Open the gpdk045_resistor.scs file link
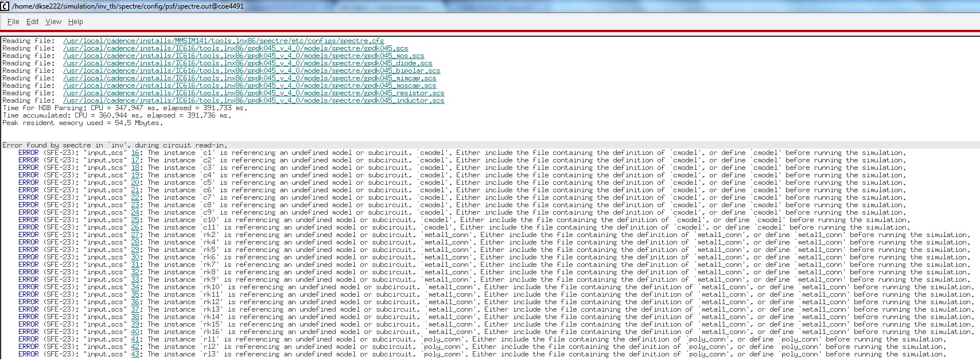 click(254, 93)
